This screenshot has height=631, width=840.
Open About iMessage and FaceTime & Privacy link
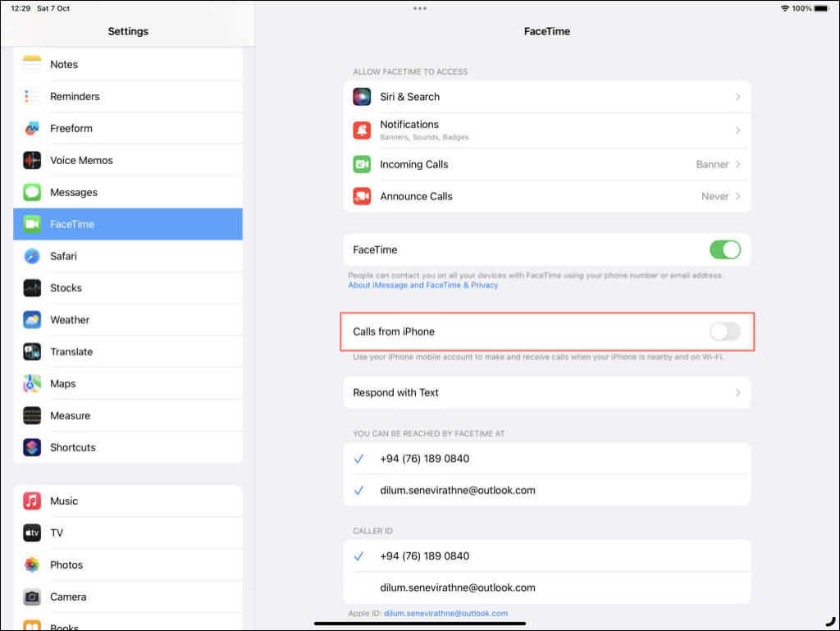pos(423,285)
